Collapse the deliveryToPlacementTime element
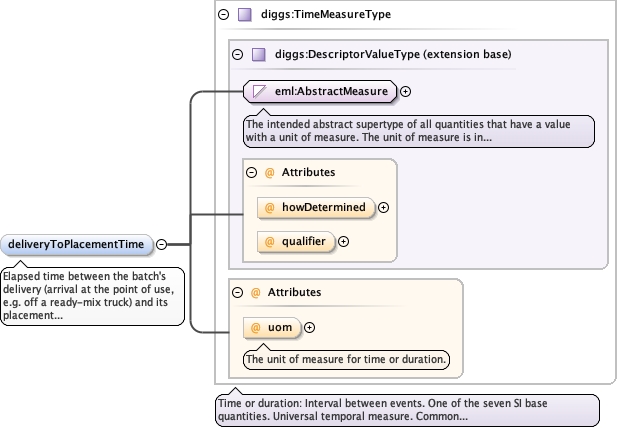Screen dimensions: 618x430 [x=161, y=244]
